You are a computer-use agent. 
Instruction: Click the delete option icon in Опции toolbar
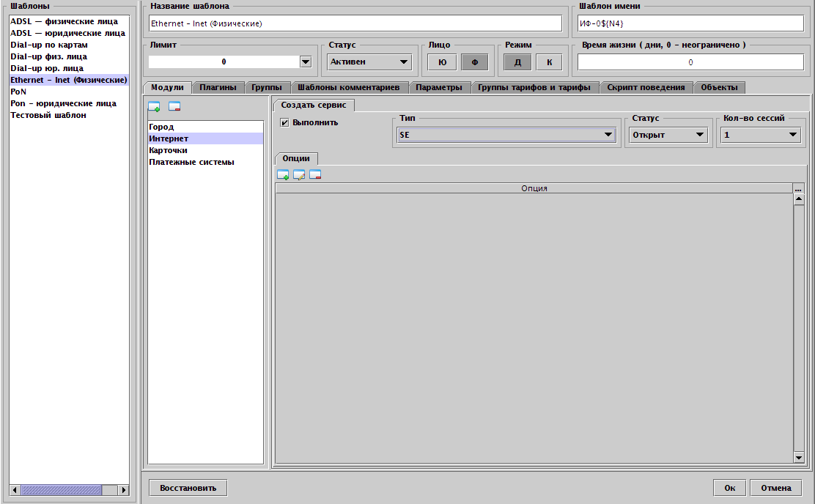pyautogui.click(x=314, y=174)
